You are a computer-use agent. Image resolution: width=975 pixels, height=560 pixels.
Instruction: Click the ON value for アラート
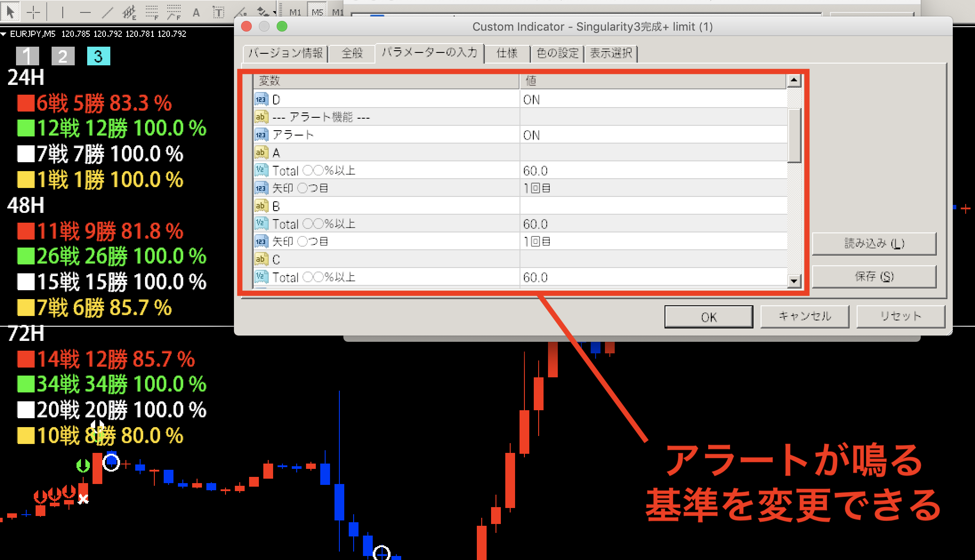click(653, 135)
